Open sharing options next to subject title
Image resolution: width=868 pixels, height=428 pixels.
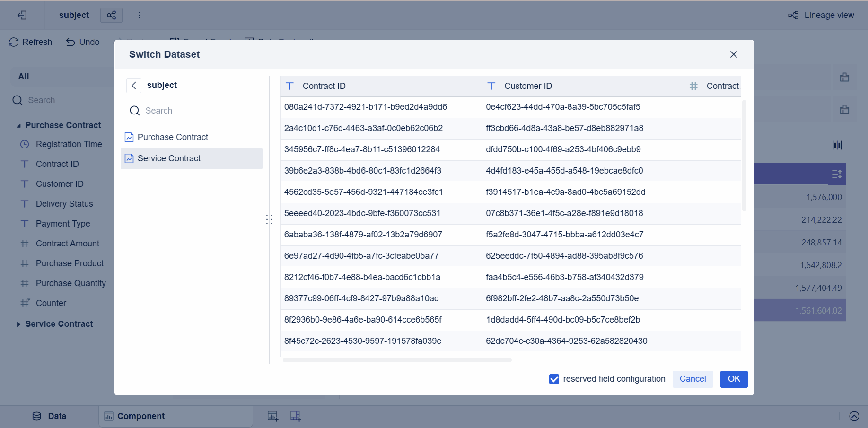[111, 15]
